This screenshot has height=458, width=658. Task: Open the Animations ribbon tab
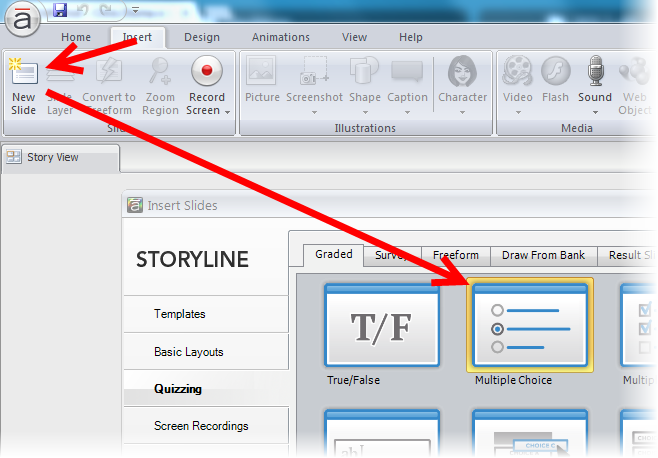click(x=281, y=37)
